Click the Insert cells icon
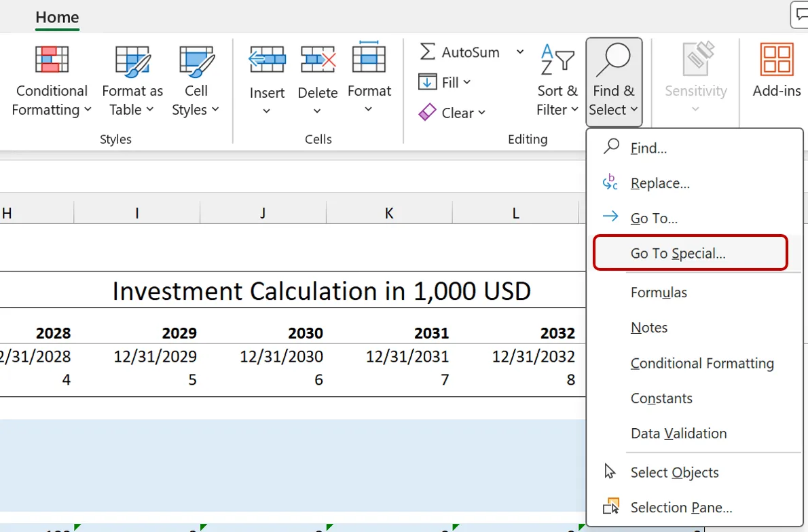Image resolution: width=808 pixels, height=532 pixels. click(x=267, y=60)
